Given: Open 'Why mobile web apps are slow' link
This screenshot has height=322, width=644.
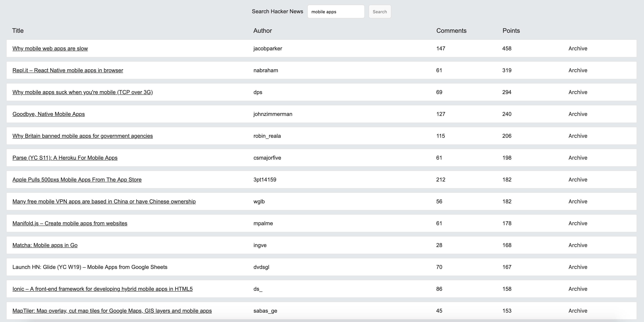Looking at the screenshot, I should pos(50,48).
